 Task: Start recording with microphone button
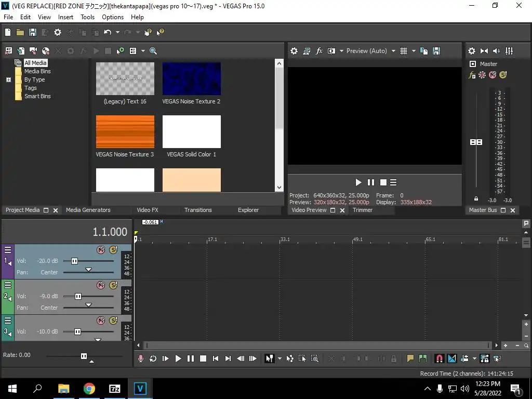[140, 358]
